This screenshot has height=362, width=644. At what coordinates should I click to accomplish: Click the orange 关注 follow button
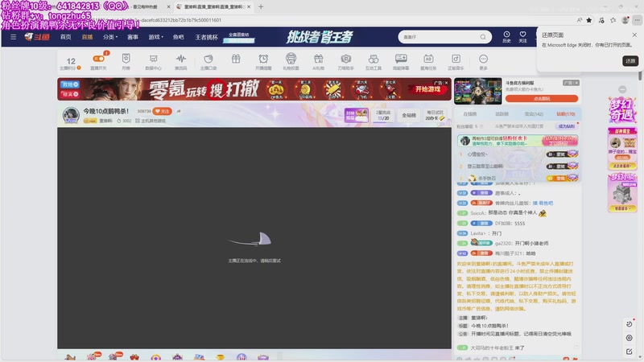tap(162, 111)
